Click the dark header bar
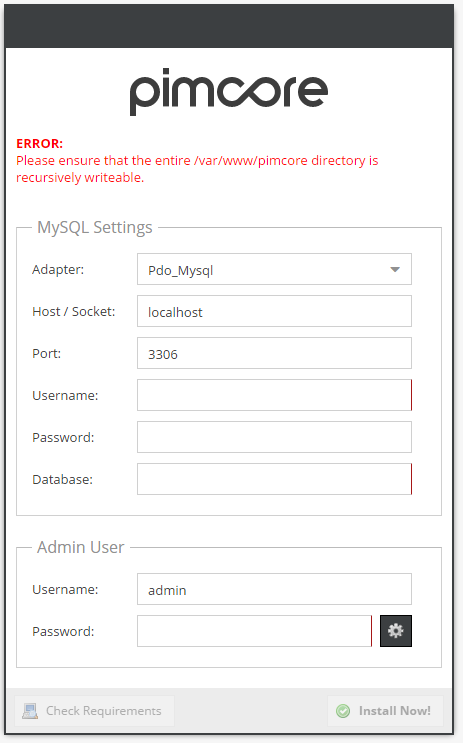The image size is (463, 743). [229, 26]
